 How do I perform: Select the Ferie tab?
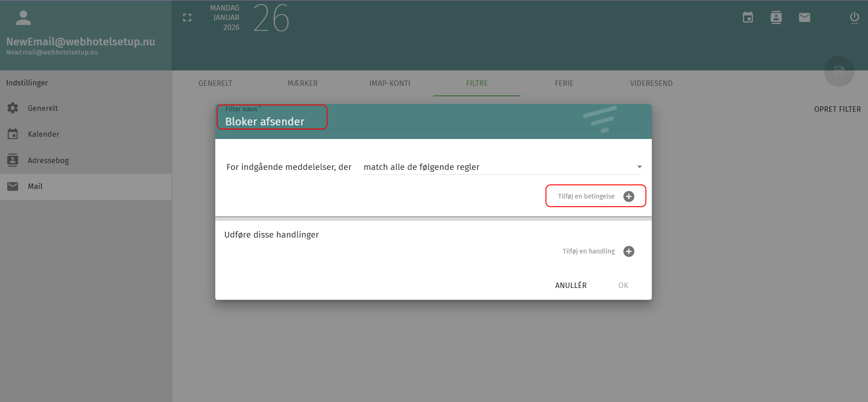click(564, 84)
